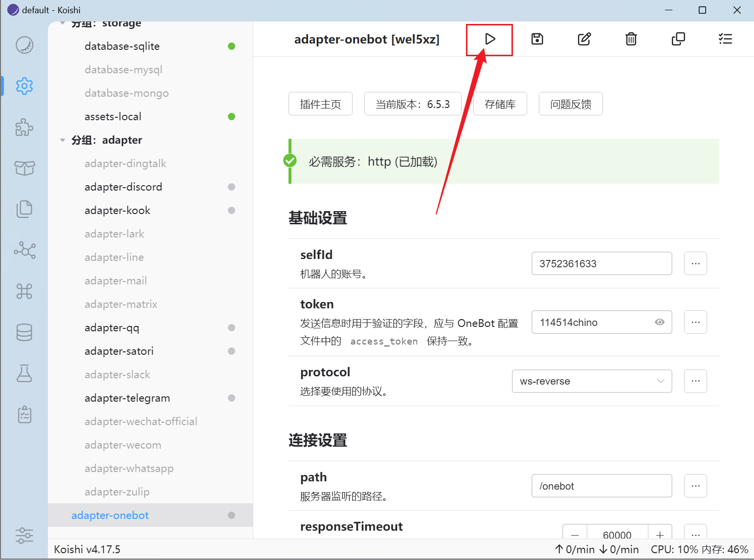Open the 存储库 repository link
This screenshot has width=754, height=560.
point(500,104)
